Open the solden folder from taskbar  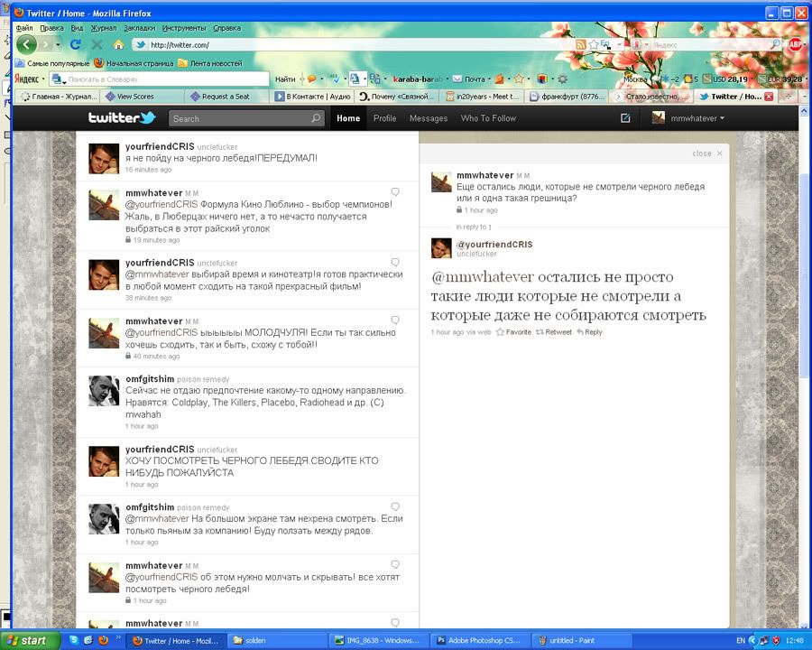tap(277, 641)
